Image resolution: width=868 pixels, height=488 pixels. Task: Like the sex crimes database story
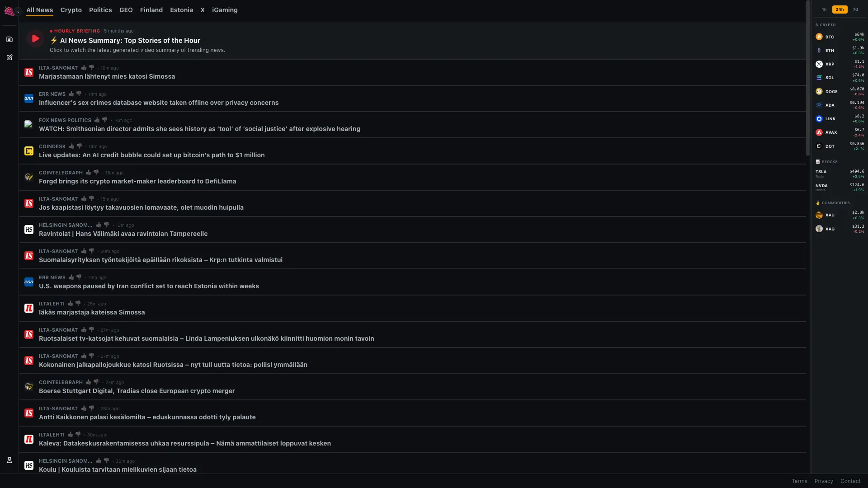click(x=71, y=94)
